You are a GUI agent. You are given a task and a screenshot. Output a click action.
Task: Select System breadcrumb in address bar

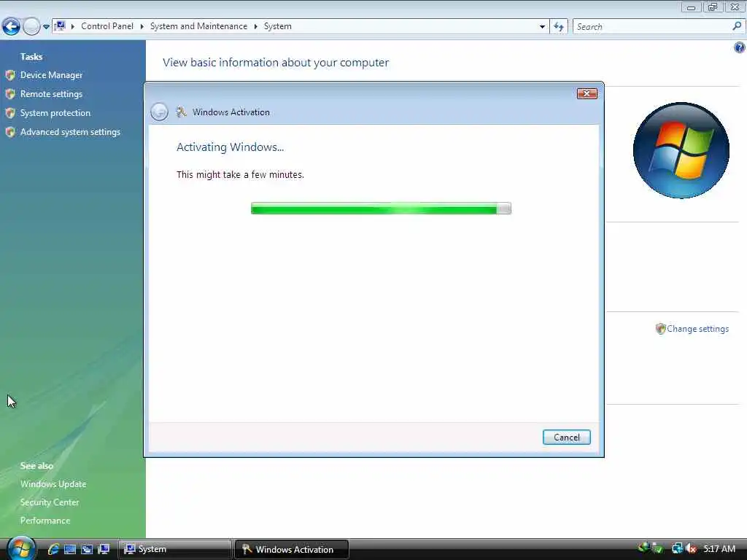278,26
